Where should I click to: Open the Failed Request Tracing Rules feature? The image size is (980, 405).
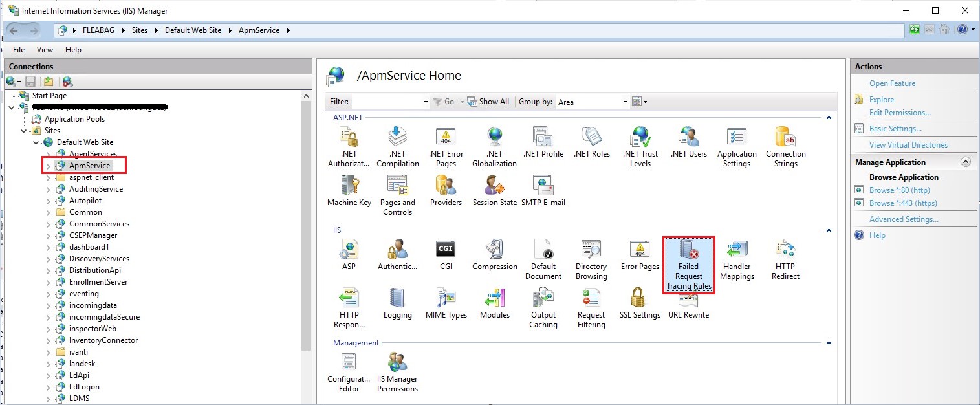(x=688, y=259)
